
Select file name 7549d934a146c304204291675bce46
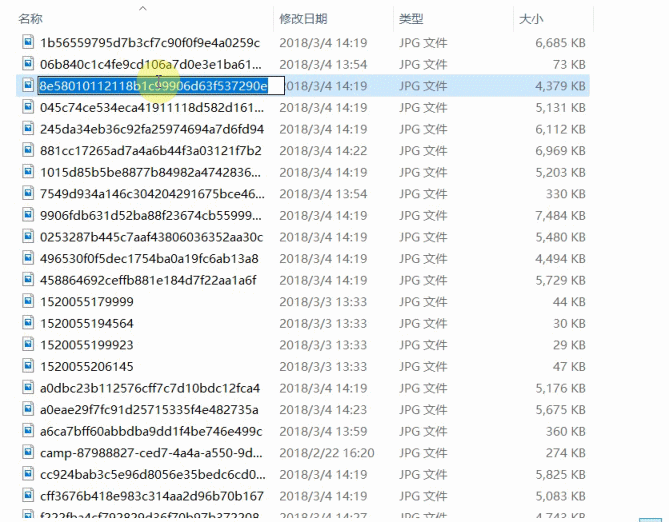pos(152,194)
